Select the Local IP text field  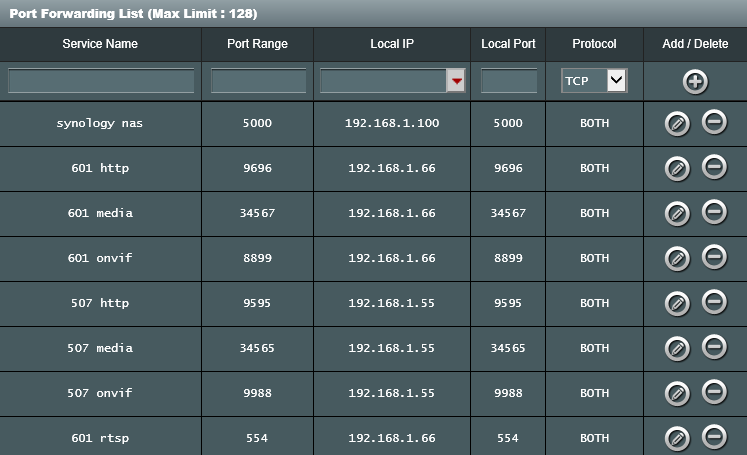click(384, 81)
